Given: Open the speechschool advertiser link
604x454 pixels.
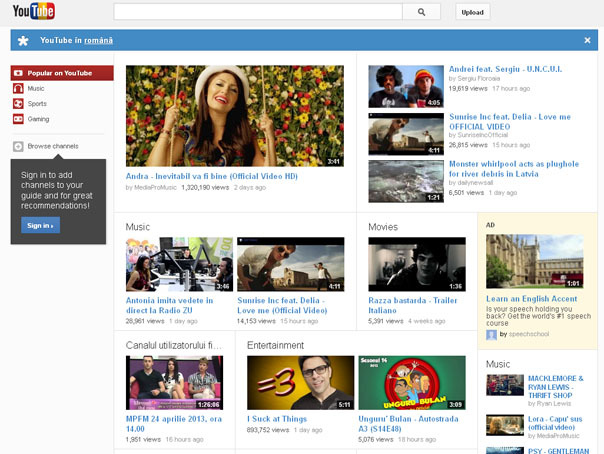Looking at the screenshot, I should coord(529,334).
